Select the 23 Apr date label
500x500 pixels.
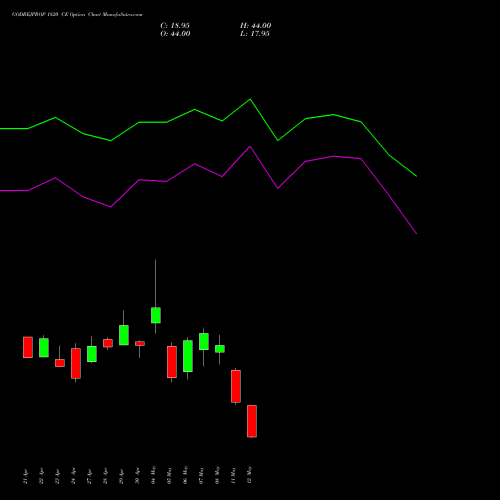[58, 476]
